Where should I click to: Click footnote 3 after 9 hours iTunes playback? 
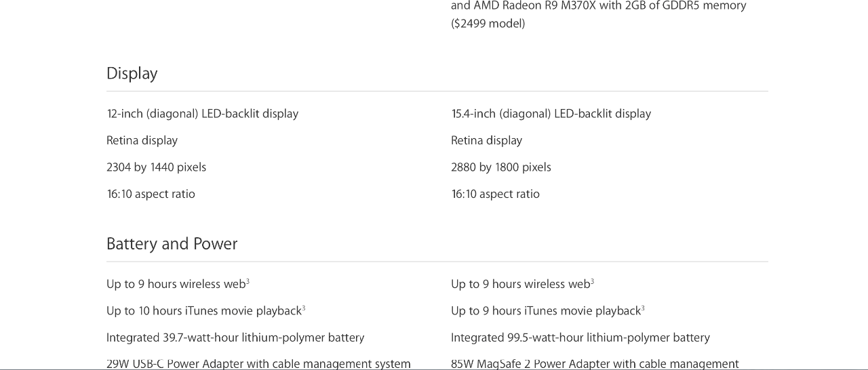pyautogui.click(x=643, y=308)
